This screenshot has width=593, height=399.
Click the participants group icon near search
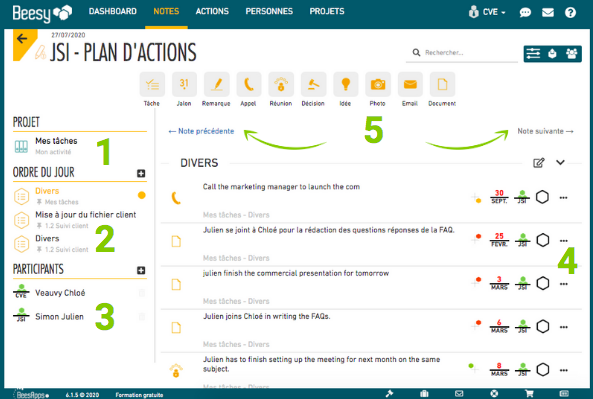[x=571, y=54]
